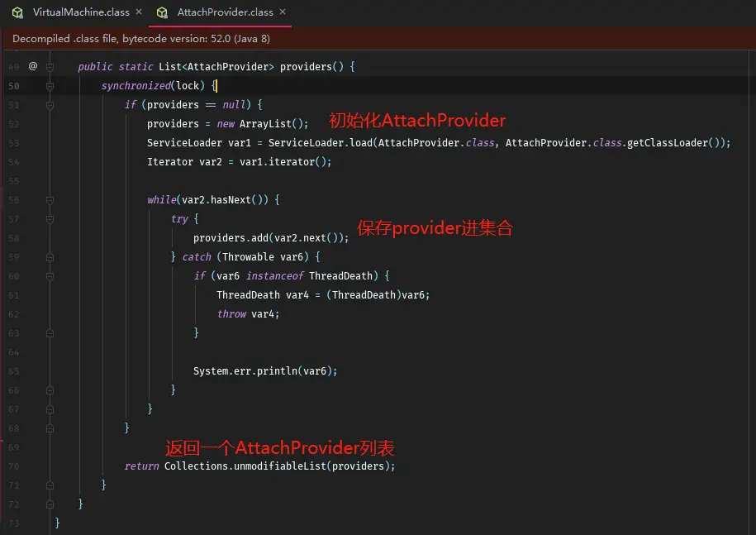Click line number 65 in gutter
756x535 pixels.
14,371
